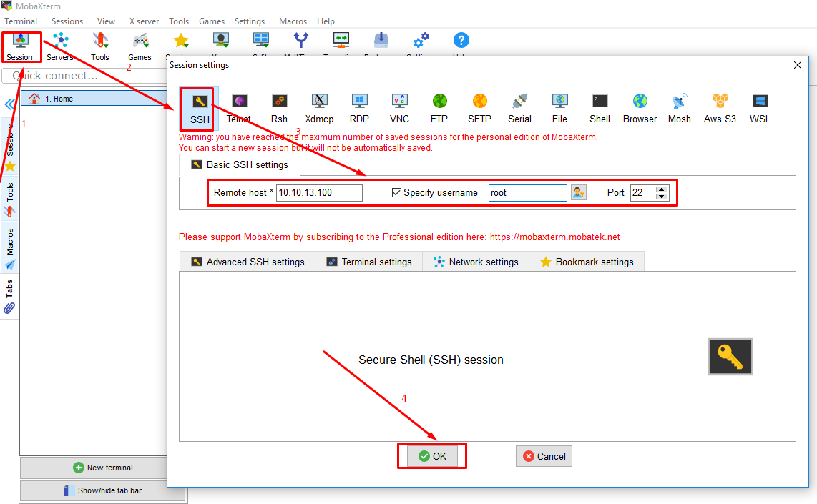Switch to Bookmark settings tab

pos(587,262)
